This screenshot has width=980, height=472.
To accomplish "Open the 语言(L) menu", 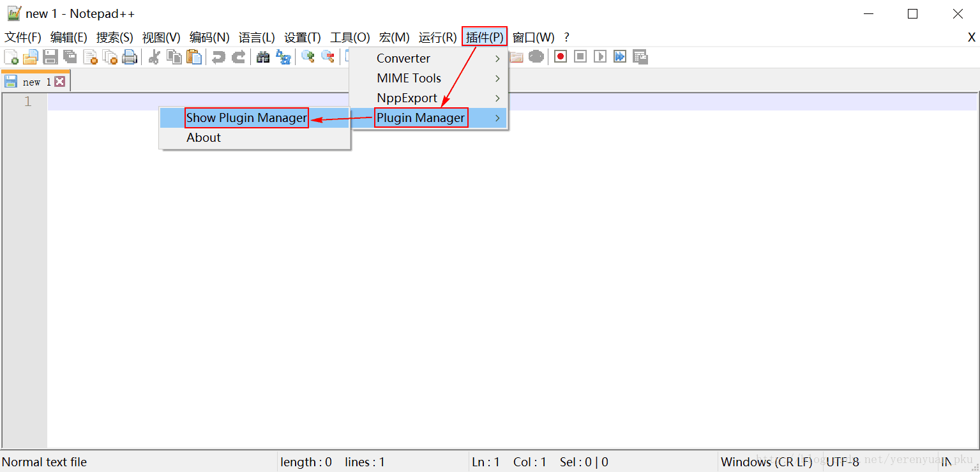I will [257, 38].
